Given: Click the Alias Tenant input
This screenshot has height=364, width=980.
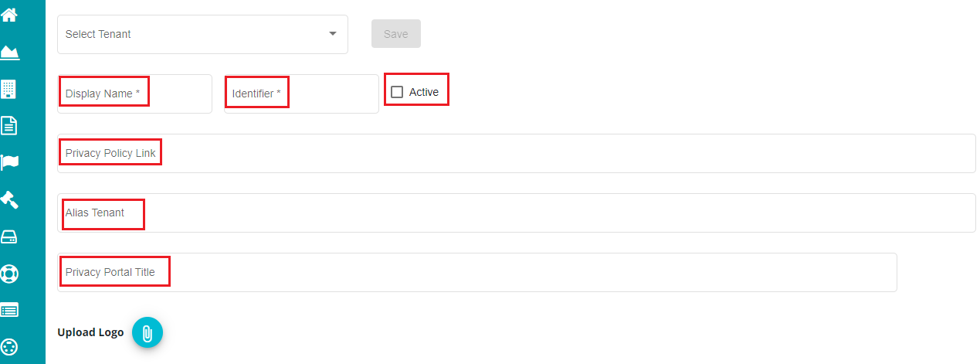Looking at the screenshot, I should (x=517, y=213).
